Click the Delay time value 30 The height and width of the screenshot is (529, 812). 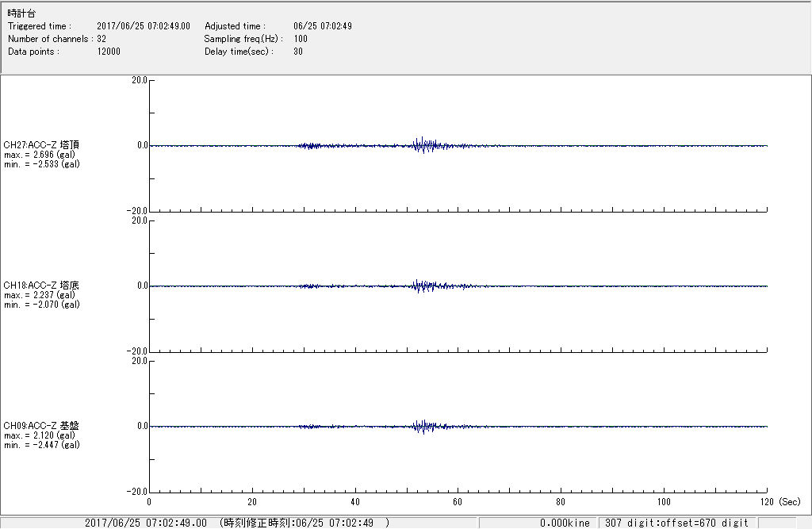tap(298, 52)
